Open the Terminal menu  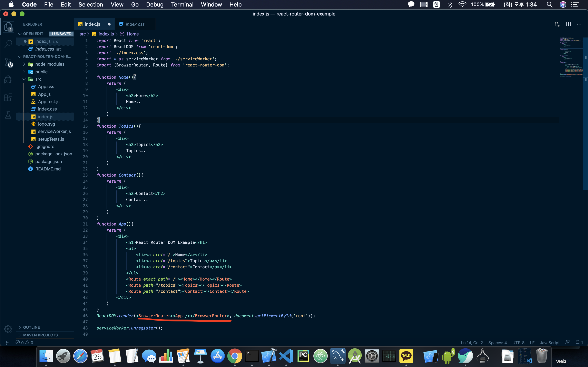(x=182, y=4)
